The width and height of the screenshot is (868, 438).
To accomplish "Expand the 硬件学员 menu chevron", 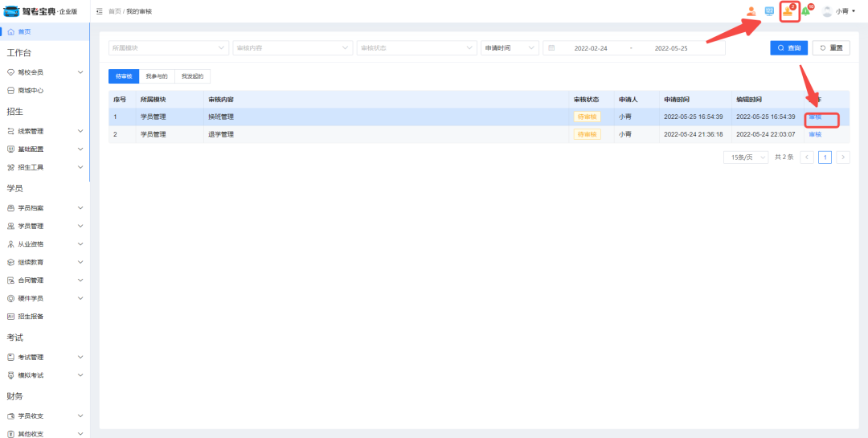I will [80, 298].
